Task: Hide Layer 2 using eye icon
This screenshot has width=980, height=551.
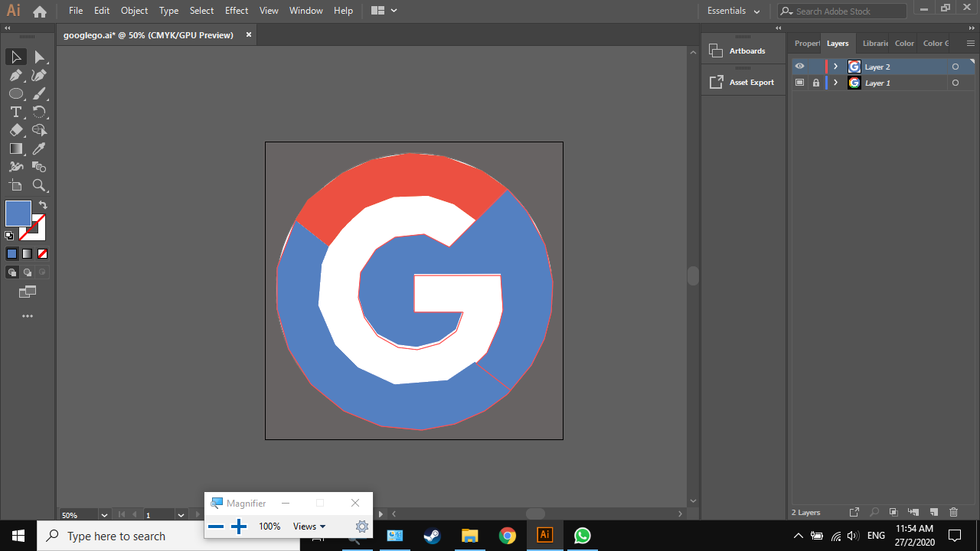Action: (x=799, y=67)
